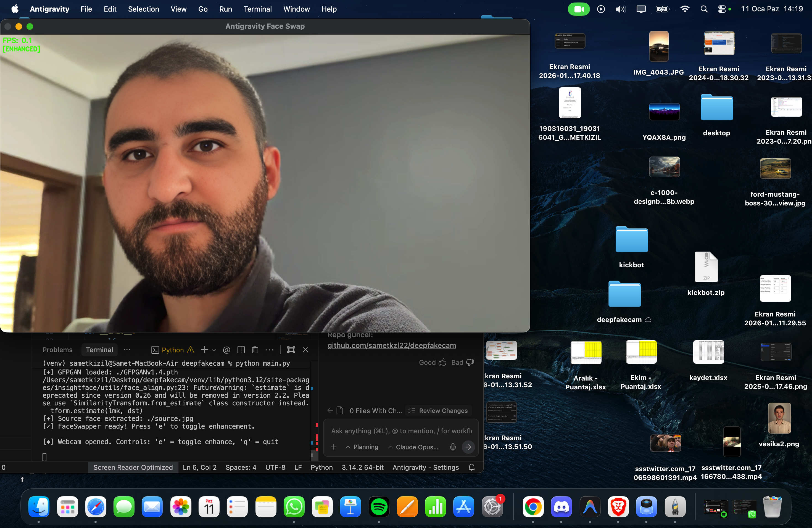Image resolution: width=812 pixels, height=528 pixels.
Task: Kill terminal with the trash icon
Action: (255, 350)
